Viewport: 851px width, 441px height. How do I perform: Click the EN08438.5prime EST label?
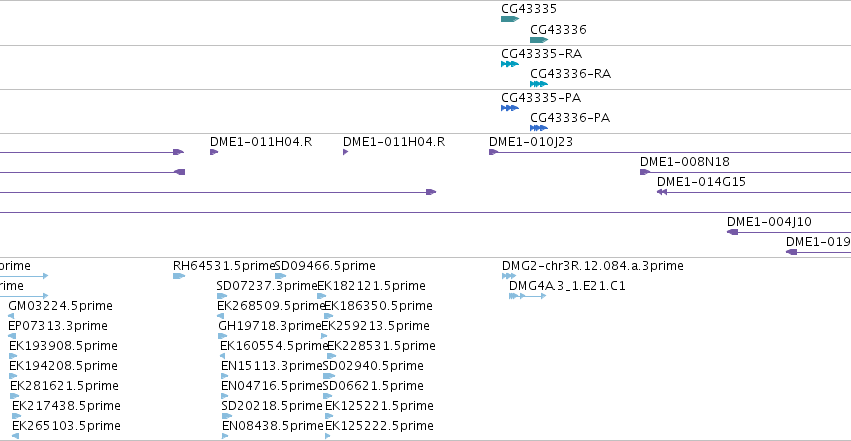[x=273, y=426]
